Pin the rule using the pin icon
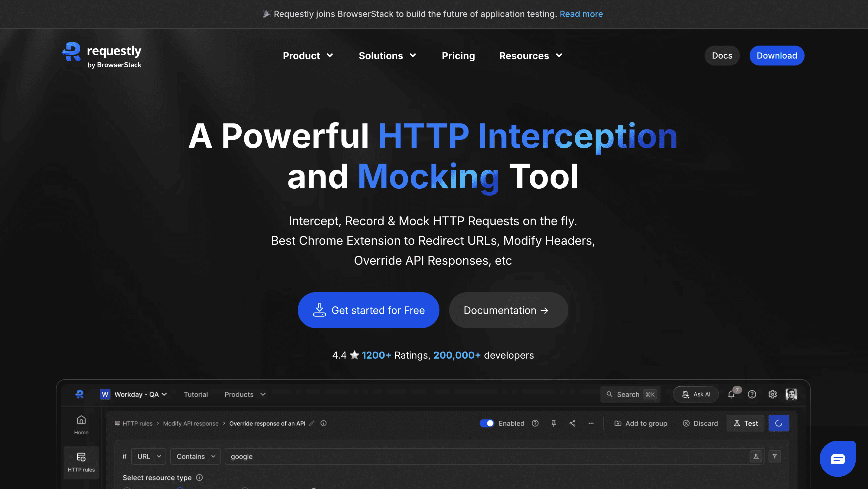The image size is (868, 489). [x=554, y=423]
